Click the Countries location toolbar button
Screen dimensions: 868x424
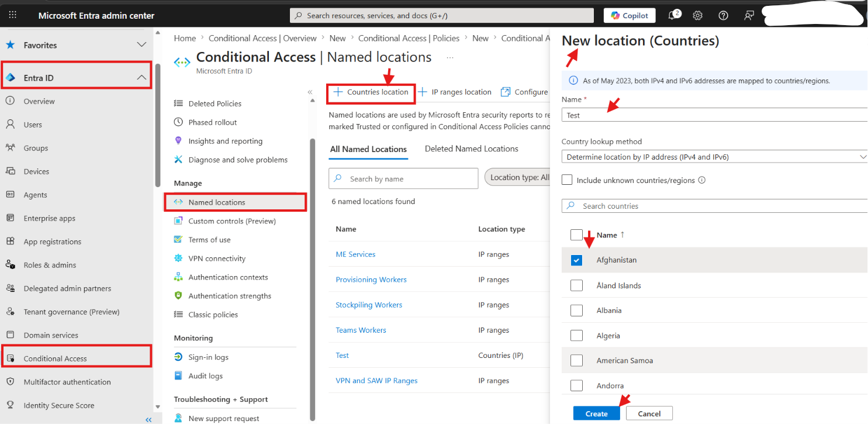tap(371, 92)
